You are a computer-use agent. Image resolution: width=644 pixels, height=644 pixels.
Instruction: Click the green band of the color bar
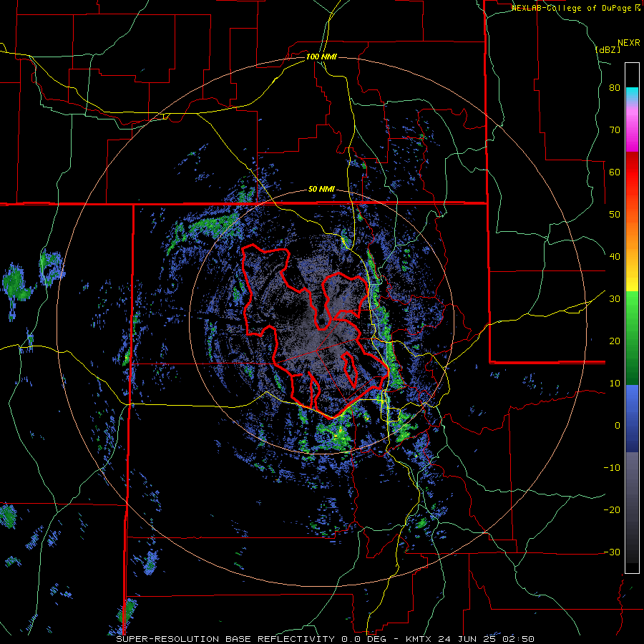point(633,338)
